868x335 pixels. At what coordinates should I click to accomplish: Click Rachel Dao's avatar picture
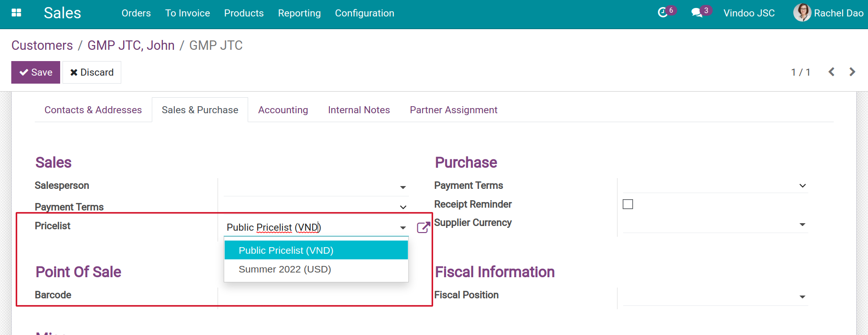(x=802, y=13)
